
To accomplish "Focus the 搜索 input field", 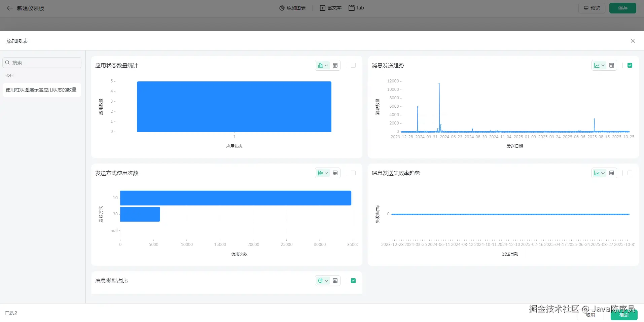I will click(42, 63).
